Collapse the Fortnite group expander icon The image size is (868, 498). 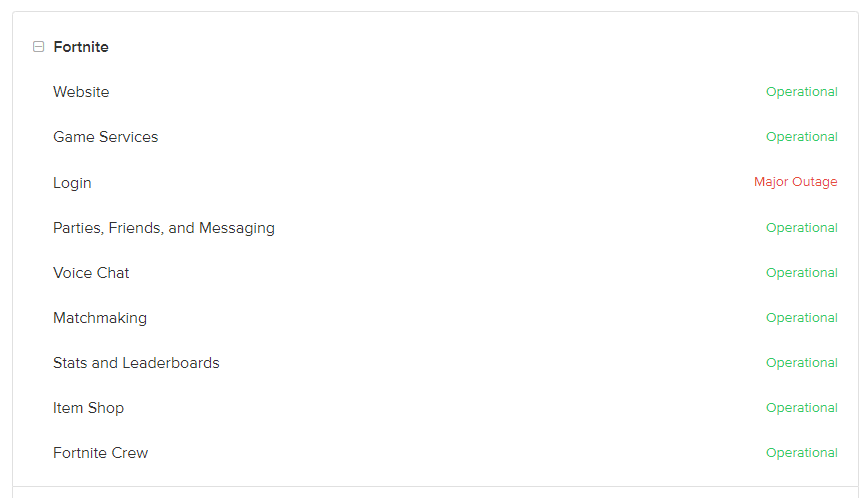point(38,47)
